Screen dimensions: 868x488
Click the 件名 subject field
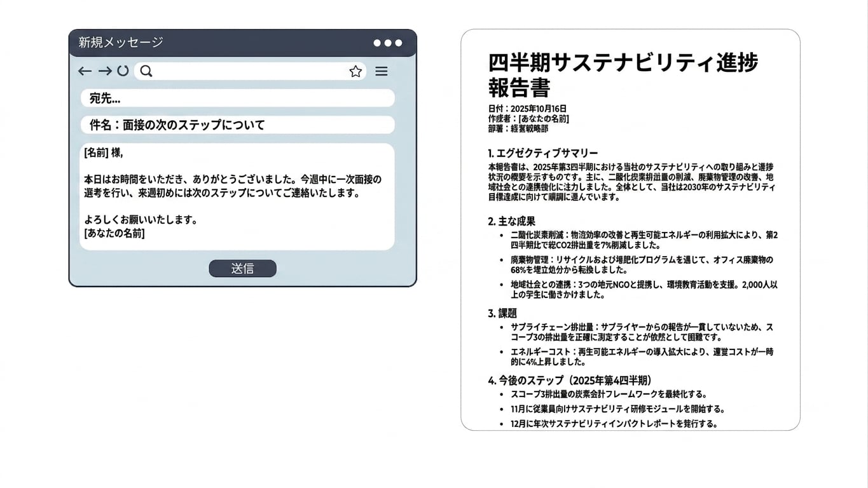[237, 125]
